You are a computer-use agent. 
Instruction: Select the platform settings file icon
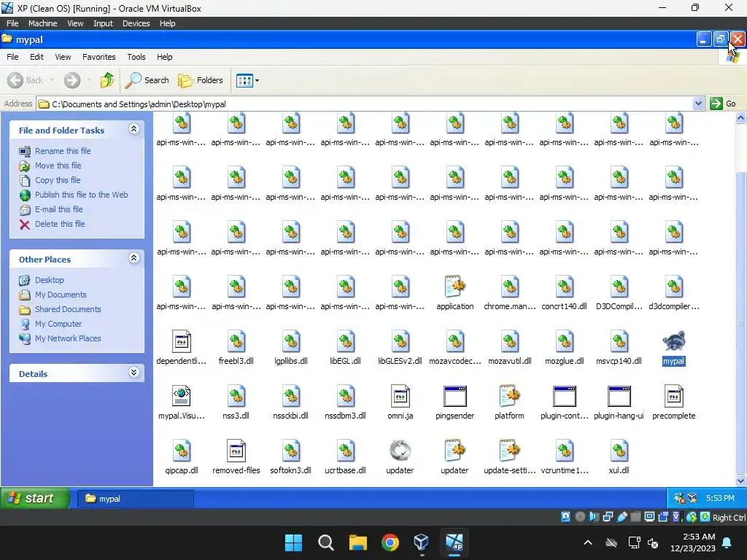point(509,396)
